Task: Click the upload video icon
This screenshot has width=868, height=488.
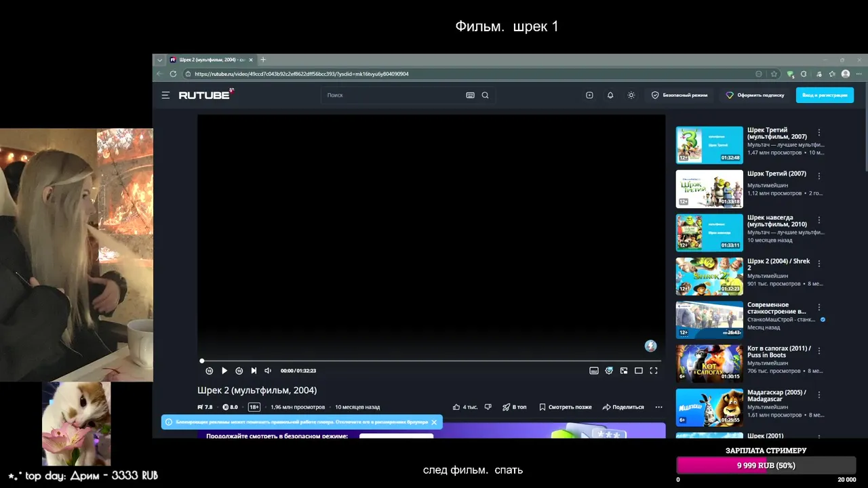Action: 589,96
